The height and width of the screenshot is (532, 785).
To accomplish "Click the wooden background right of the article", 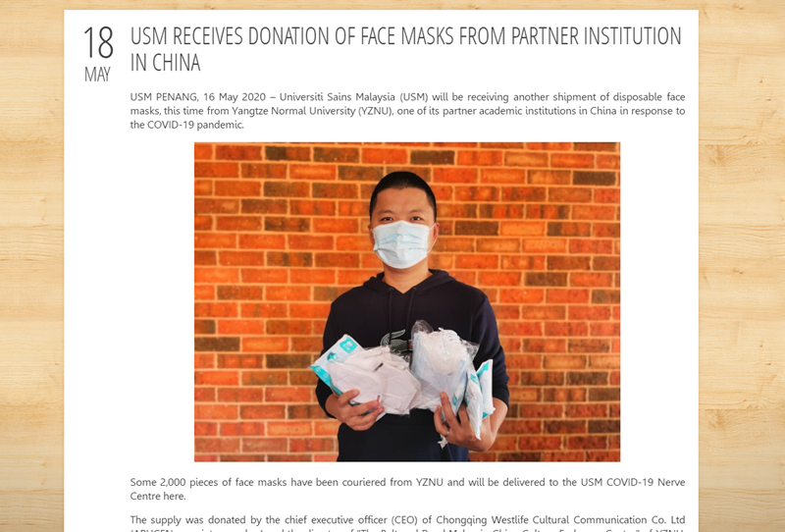I will [742, 266].
